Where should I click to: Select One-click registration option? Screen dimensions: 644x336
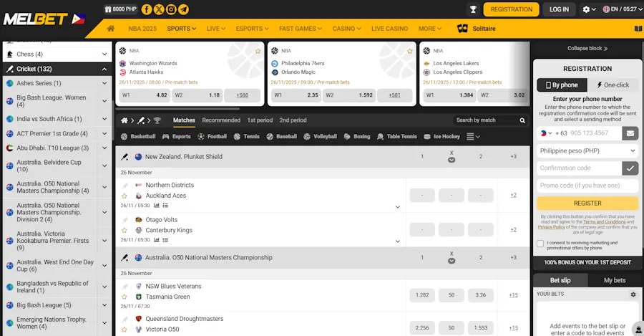(613, 85)
